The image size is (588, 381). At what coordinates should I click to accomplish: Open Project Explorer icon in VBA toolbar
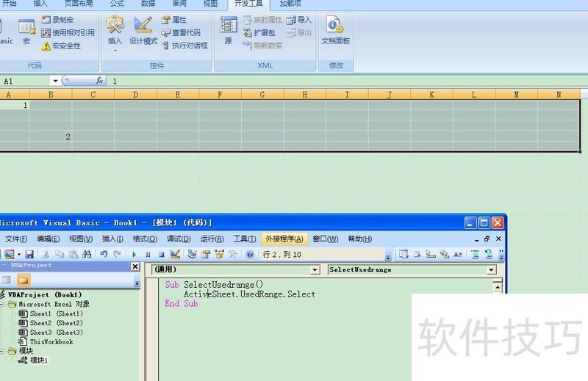(192, 255)
